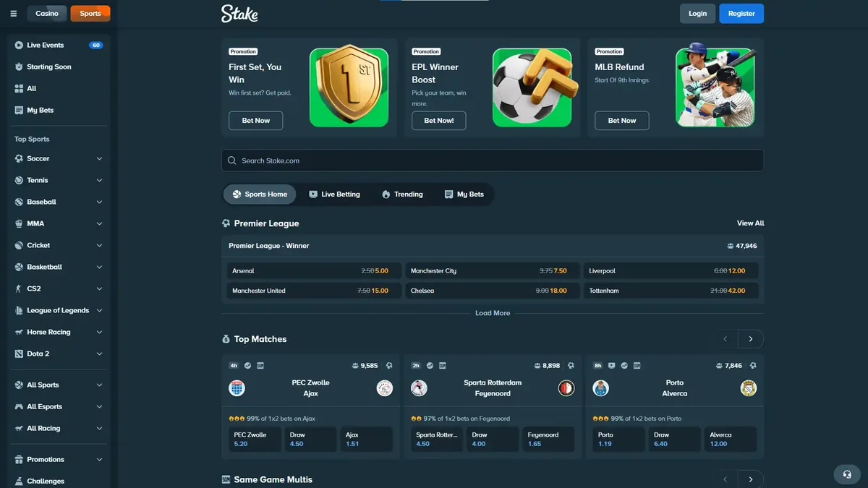Open Live Events in sidebar

point(59,45)
